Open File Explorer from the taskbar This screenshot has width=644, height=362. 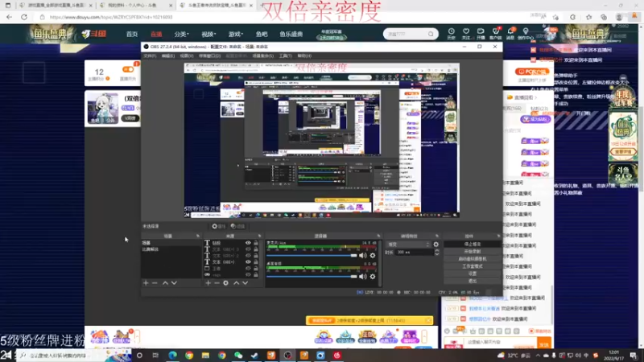tap(205, 355)
